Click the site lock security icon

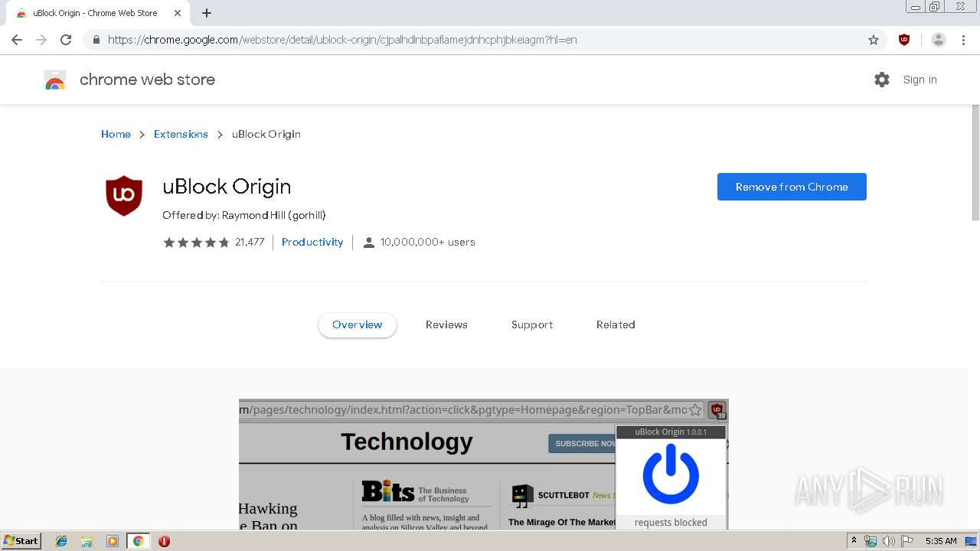(x=96, y=40)
